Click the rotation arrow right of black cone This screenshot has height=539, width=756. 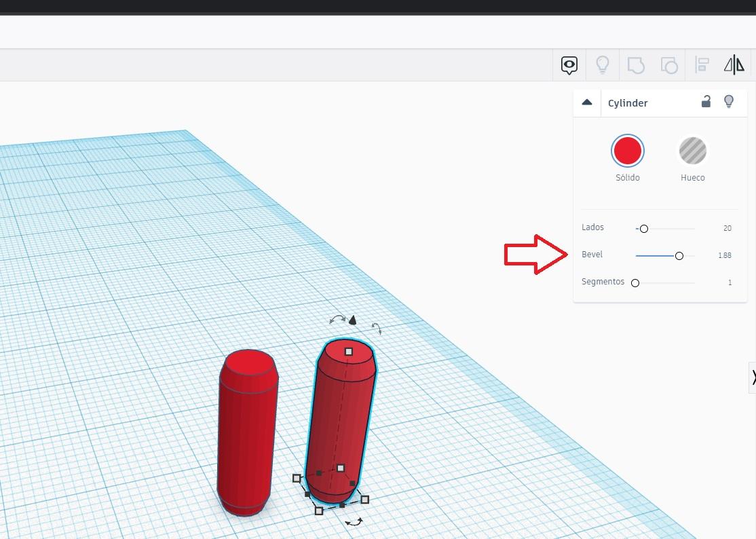(377, 329)
